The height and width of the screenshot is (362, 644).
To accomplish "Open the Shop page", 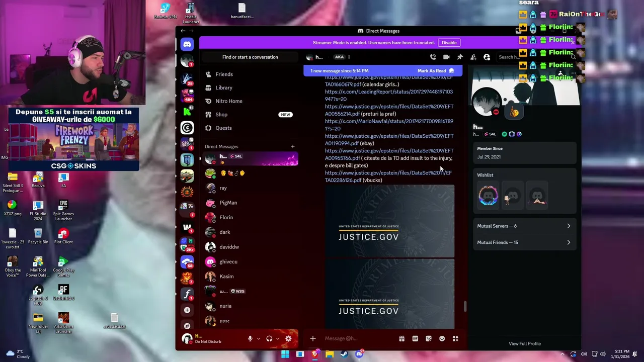I will (251, 115).
